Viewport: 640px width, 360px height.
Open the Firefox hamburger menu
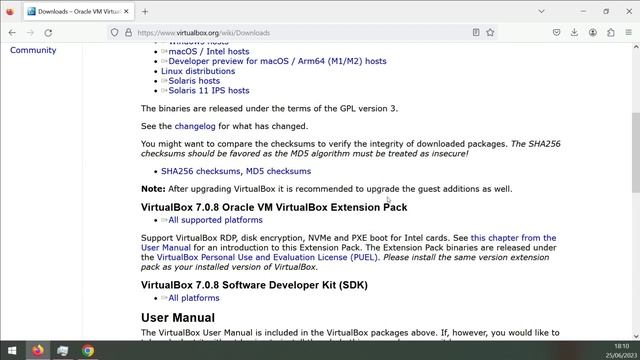pyautogui.click(x=629, y=33)
